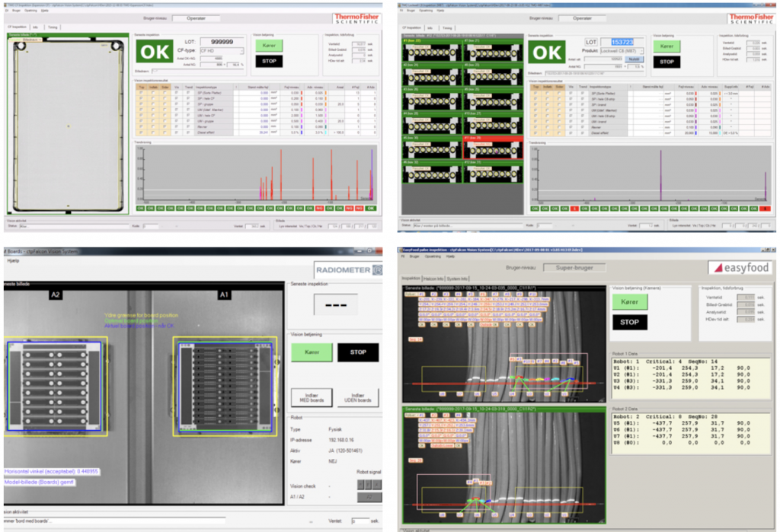The width and height of the screenshot is (780, 532).
Task: Click the A2 camera label in the Radiometer window
Action: tap(55, 295)
